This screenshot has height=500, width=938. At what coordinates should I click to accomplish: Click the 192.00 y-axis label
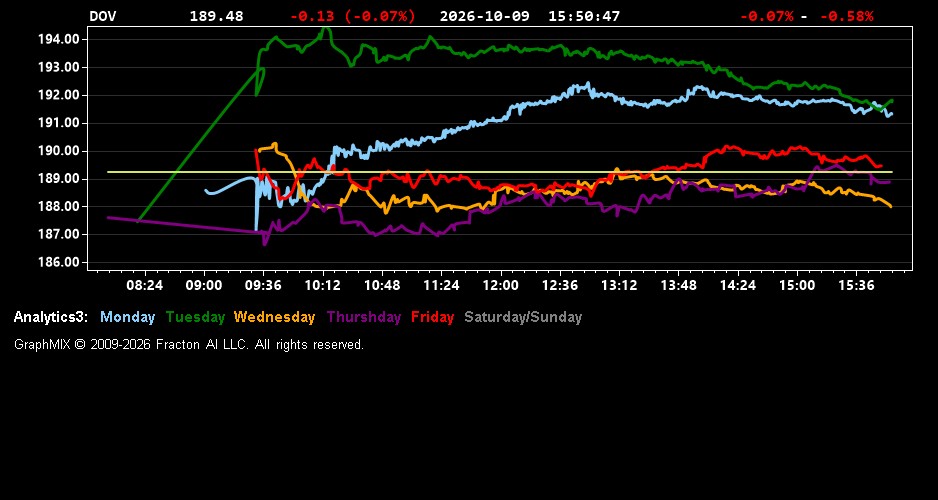(59, 95)
